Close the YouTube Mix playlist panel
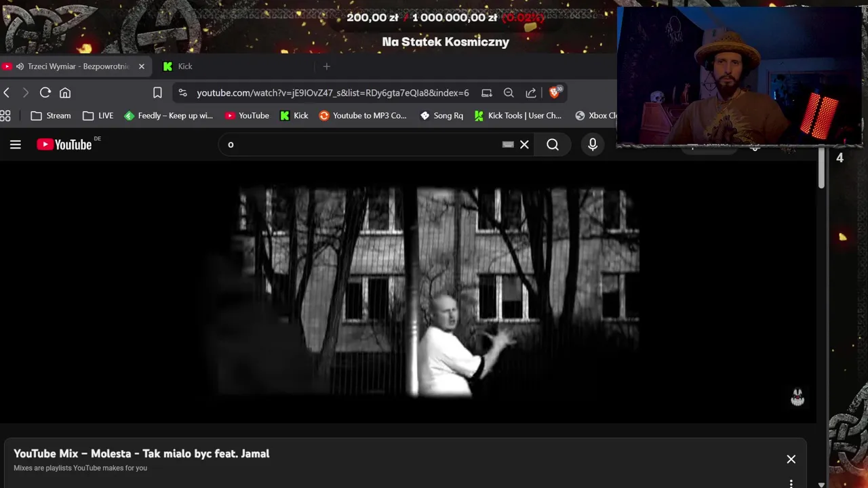 point(791,460)
